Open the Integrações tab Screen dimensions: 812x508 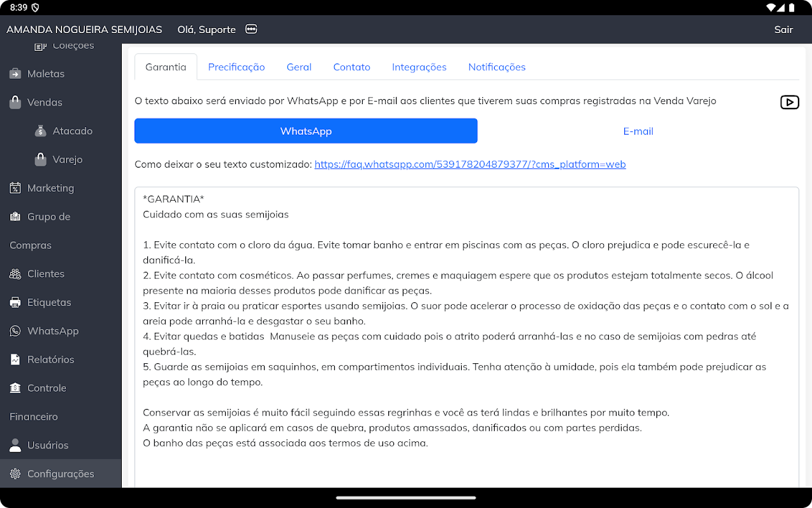pos(419,67)
